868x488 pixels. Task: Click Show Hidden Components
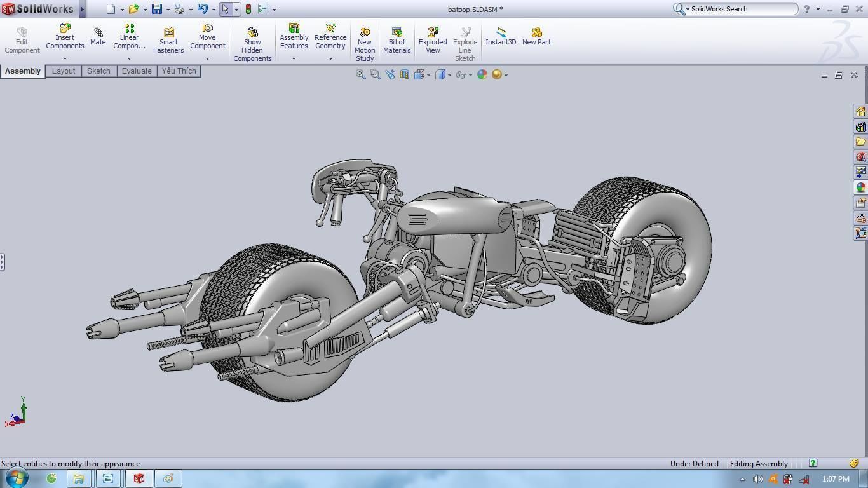click(252, 44)
